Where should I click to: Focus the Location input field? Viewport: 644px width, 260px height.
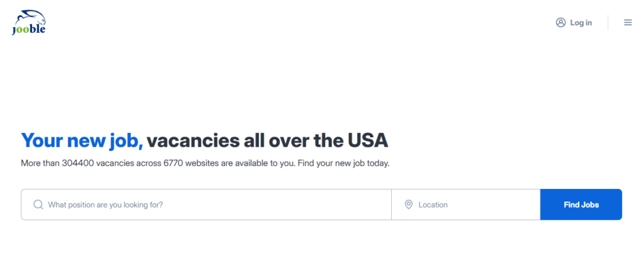[466, 205]
